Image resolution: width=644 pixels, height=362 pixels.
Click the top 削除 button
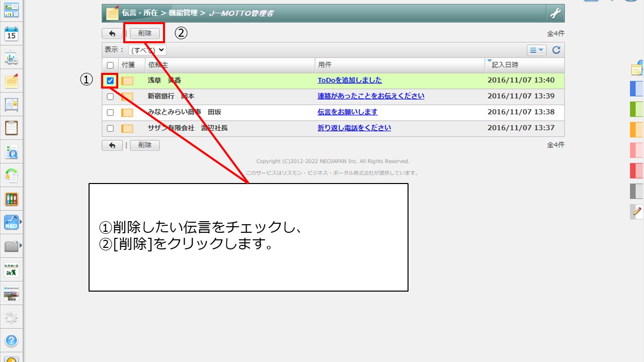click(x=145, y=33)
